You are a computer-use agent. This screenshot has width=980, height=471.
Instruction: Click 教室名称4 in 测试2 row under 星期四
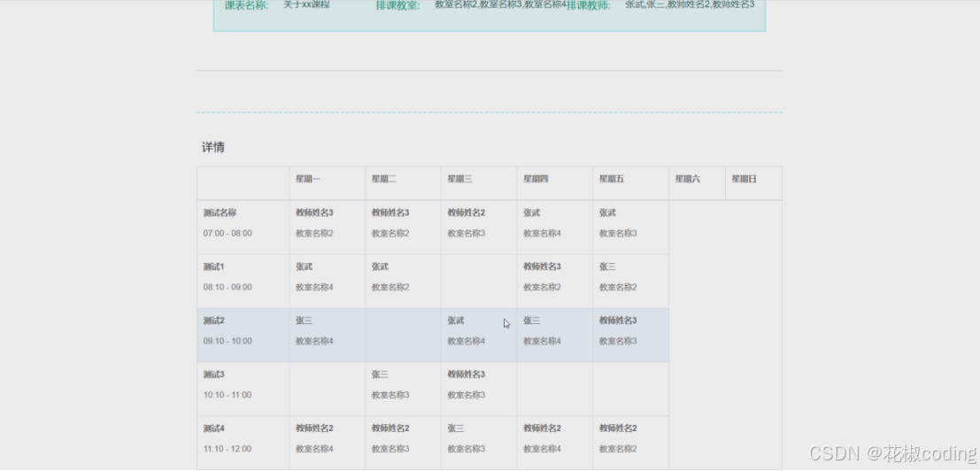click(x=542, y=341)
